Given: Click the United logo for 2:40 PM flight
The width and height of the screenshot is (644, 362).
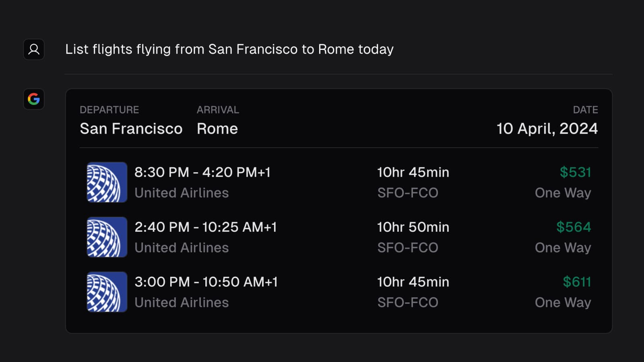Looking at the screenshot, I should coord(107,237).
